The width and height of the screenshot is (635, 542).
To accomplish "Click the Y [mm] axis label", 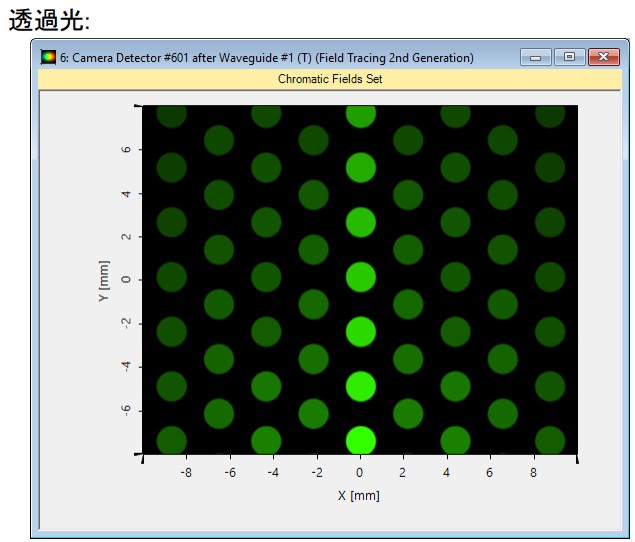I will [x=104, y=280].
